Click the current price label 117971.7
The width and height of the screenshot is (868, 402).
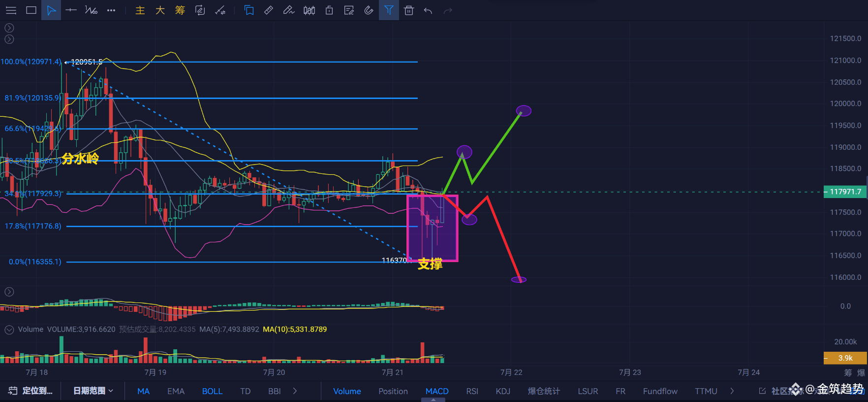[x=845, y=192]
